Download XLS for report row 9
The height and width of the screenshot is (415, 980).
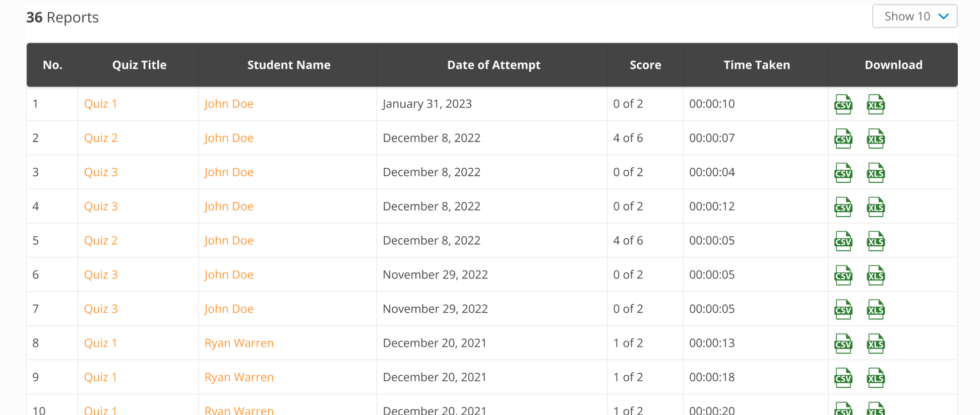pyautogui.click(x=876, y=378)
